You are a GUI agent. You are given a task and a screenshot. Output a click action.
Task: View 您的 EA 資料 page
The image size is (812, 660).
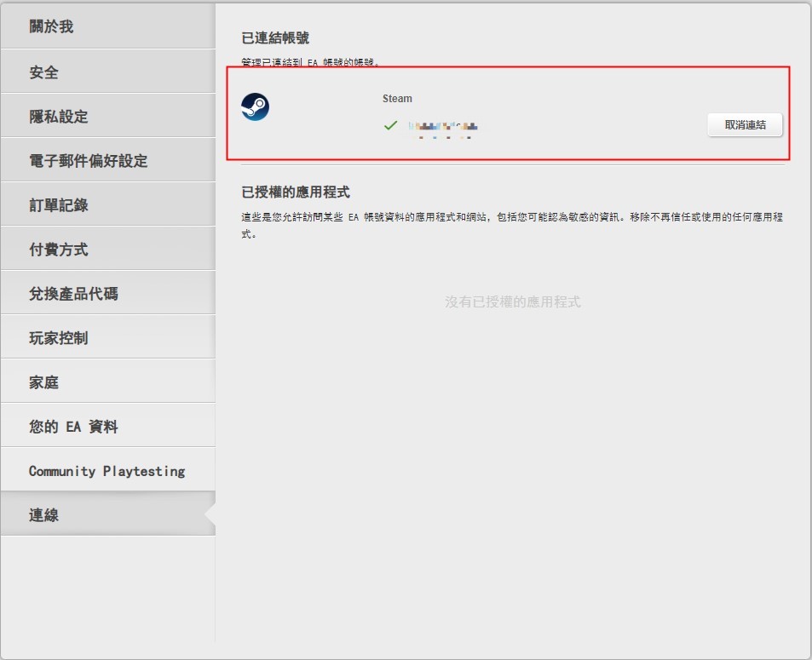72,425
